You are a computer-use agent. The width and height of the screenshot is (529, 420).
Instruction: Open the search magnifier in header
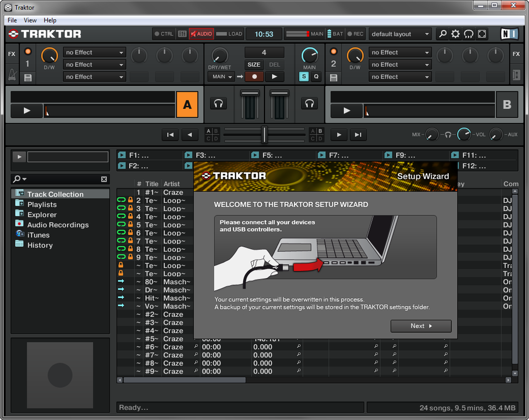coord(442,34)
